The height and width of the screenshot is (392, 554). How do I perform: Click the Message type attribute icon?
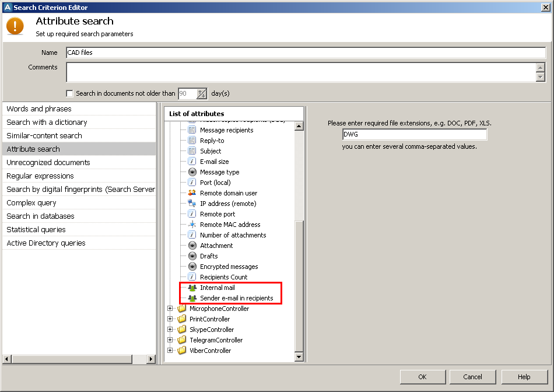[x=192, y=172]
